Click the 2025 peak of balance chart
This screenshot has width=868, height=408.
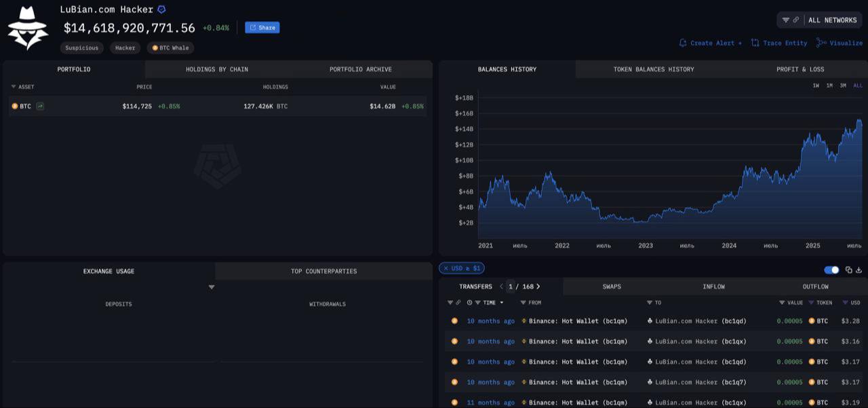coord(859,121)
